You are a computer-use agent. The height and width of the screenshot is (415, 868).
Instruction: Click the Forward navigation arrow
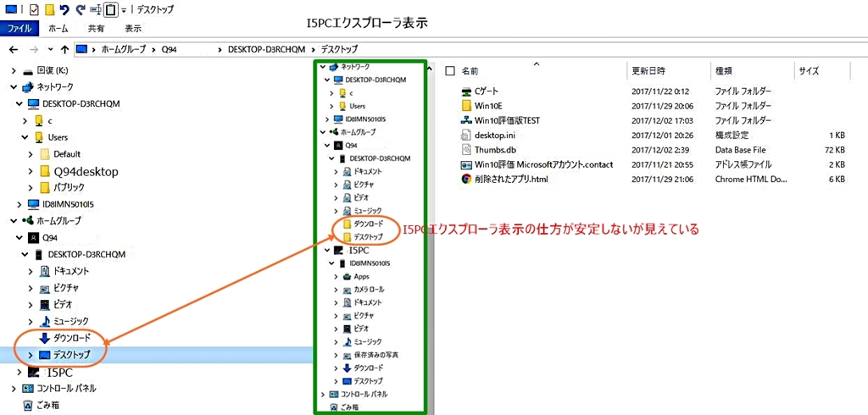(34, 49)
